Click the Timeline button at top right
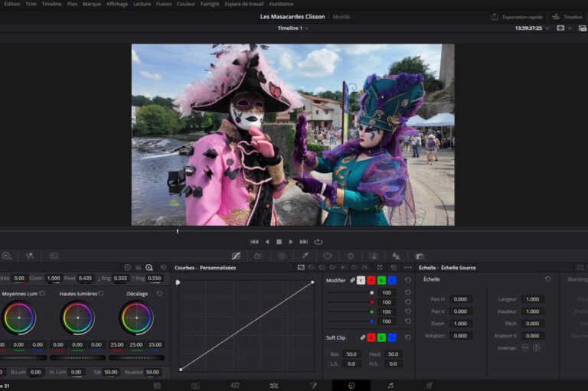This screenshot has width=588, height=391. coord(568,17)
